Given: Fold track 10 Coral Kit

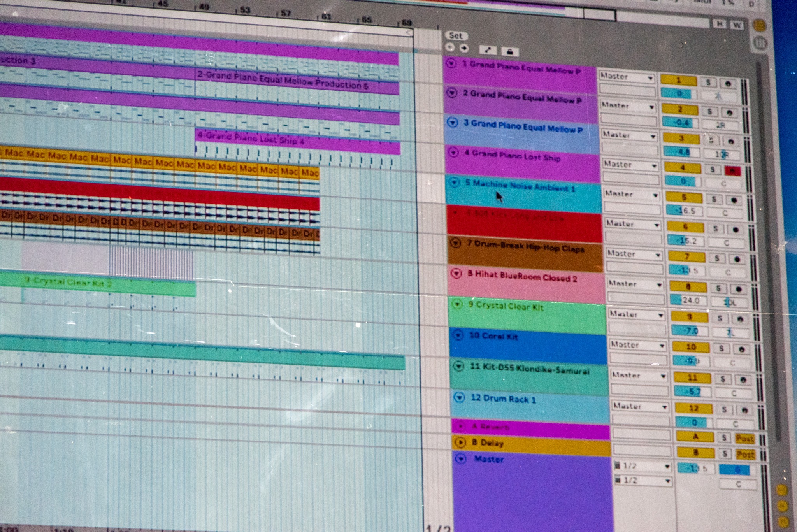Looking at the screenshot, I should [x=458, y=335].
